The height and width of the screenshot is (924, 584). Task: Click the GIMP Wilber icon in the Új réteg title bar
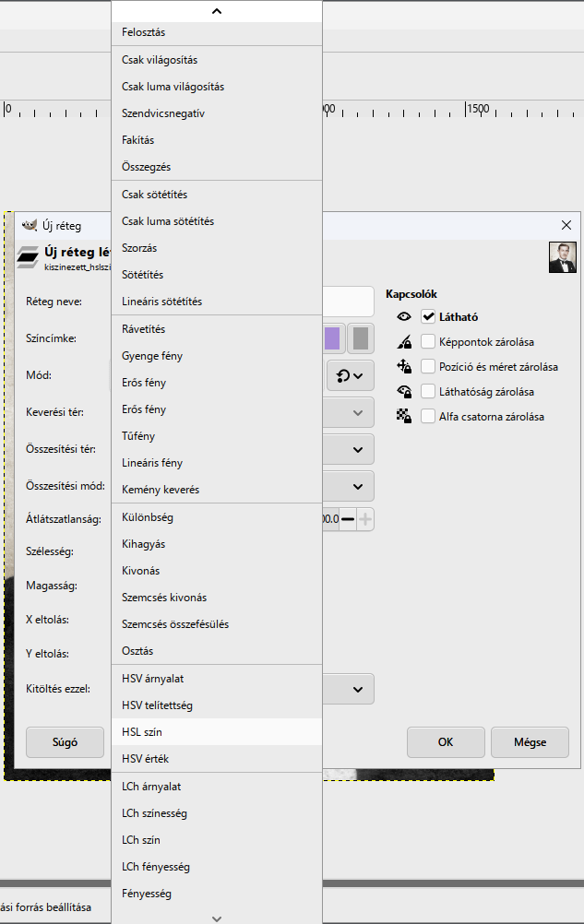[x=29, y=225]
